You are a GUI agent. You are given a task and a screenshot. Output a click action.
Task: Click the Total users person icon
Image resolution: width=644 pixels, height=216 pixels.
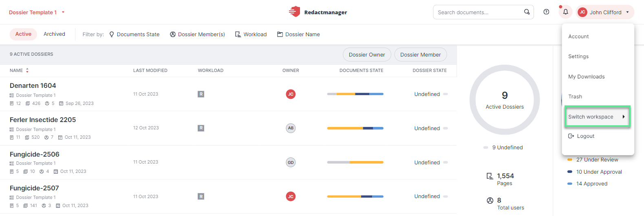[490, 201]
